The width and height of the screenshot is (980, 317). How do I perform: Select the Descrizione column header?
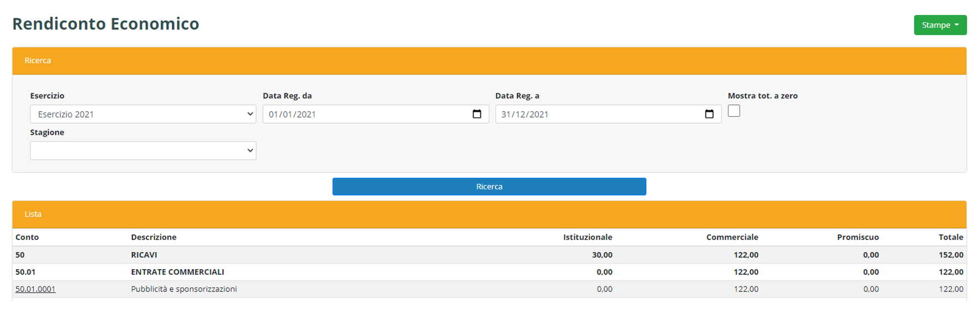154,237
